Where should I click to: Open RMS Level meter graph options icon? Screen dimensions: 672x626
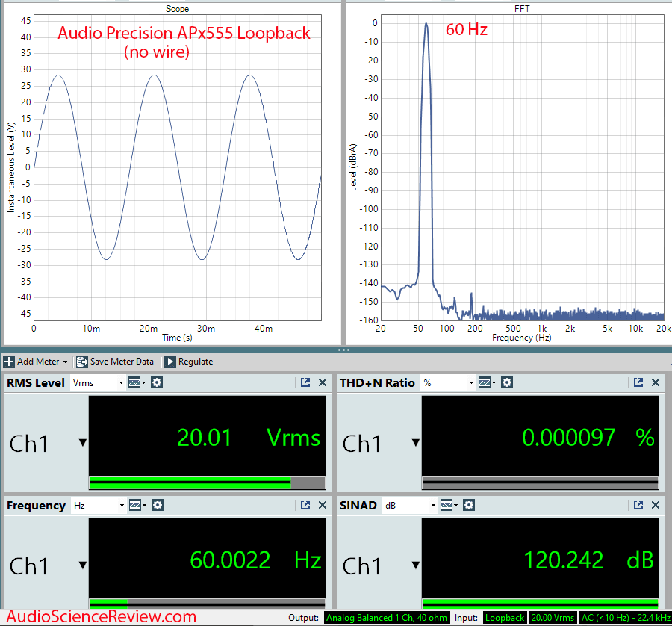(x=137, y=382)
